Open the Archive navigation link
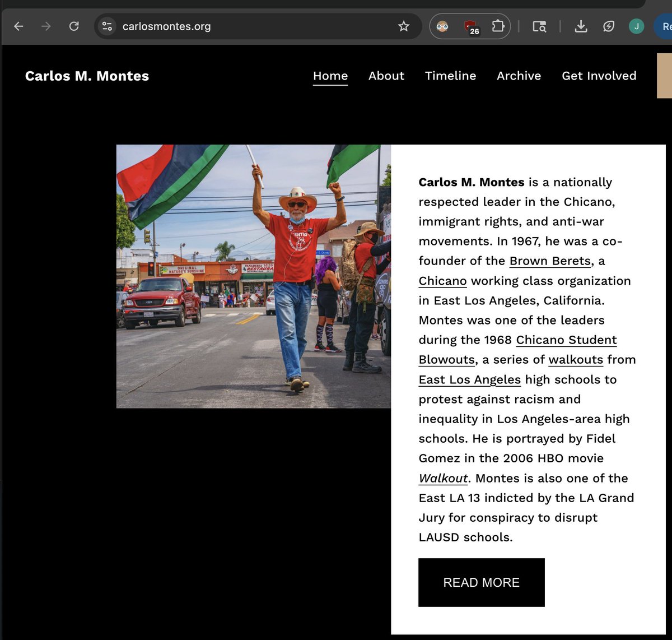Screen dimensions: 672x640 (x=519, y=76)
